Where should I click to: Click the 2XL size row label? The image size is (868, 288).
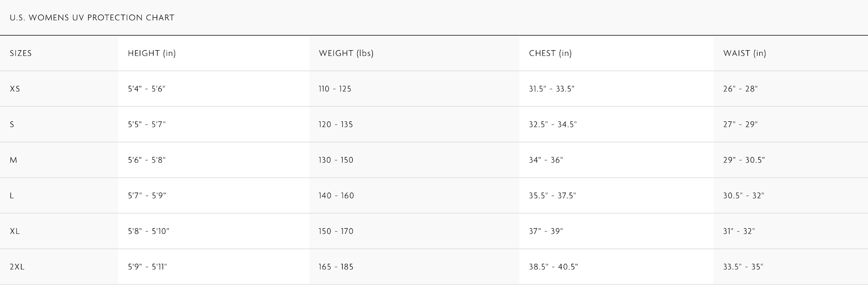click(17, 267)
